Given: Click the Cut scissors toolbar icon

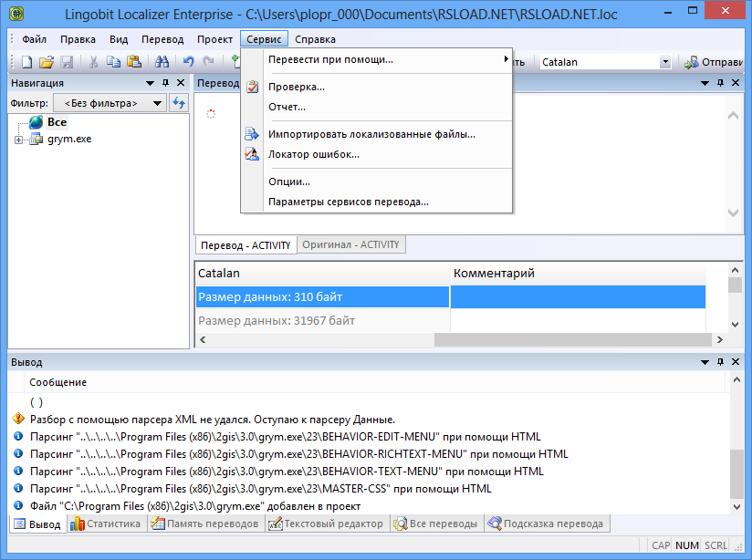Looking at the screenshot, I should click(93, 62).
